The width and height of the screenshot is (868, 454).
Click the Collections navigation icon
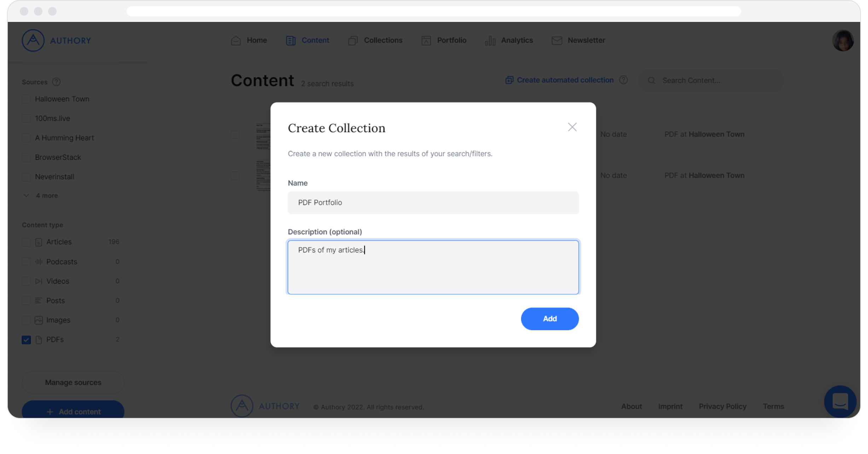(353, 40)
